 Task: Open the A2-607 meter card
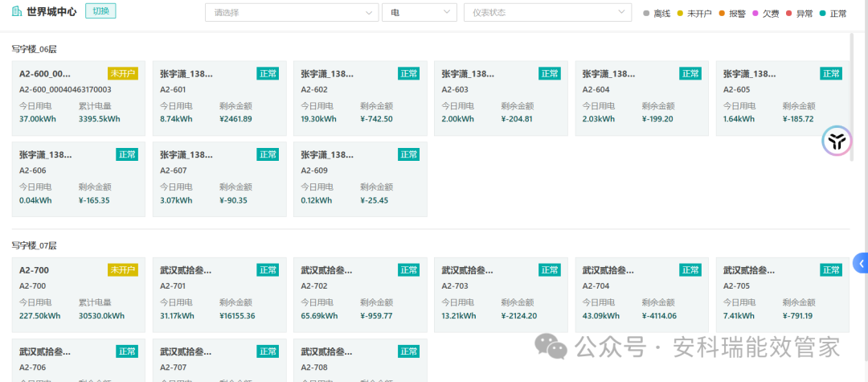pos(219,179)
